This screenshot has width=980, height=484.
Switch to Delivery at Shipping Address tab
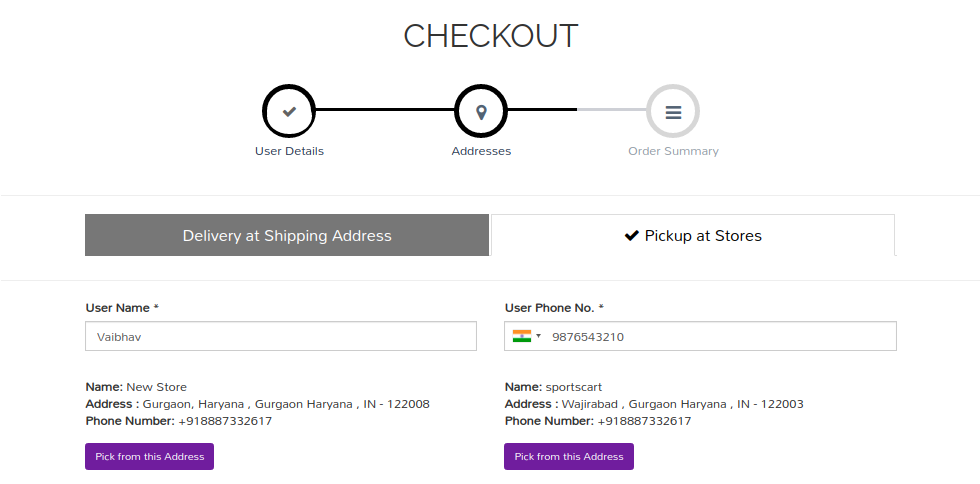[x=287, y=235]
